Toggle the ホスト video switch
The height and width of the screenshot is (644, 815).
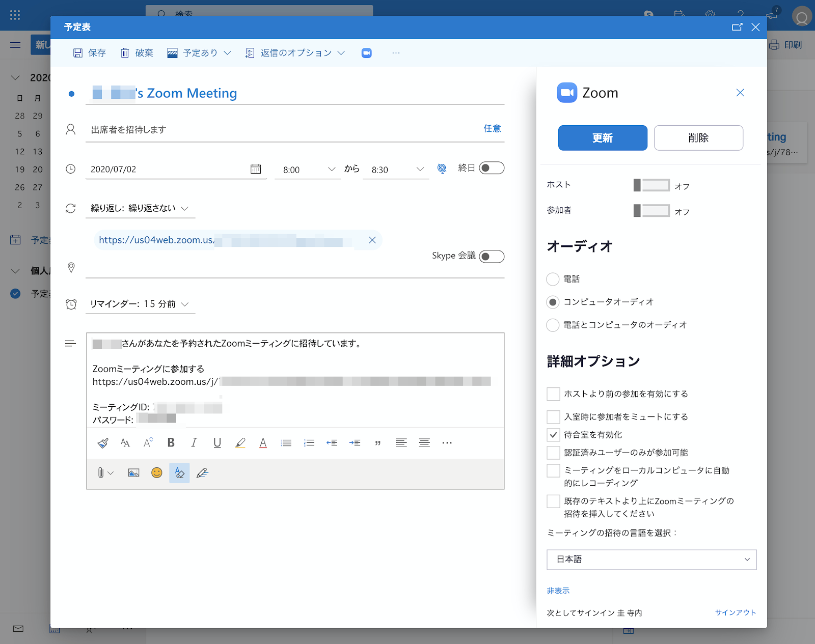click(651, 185)
